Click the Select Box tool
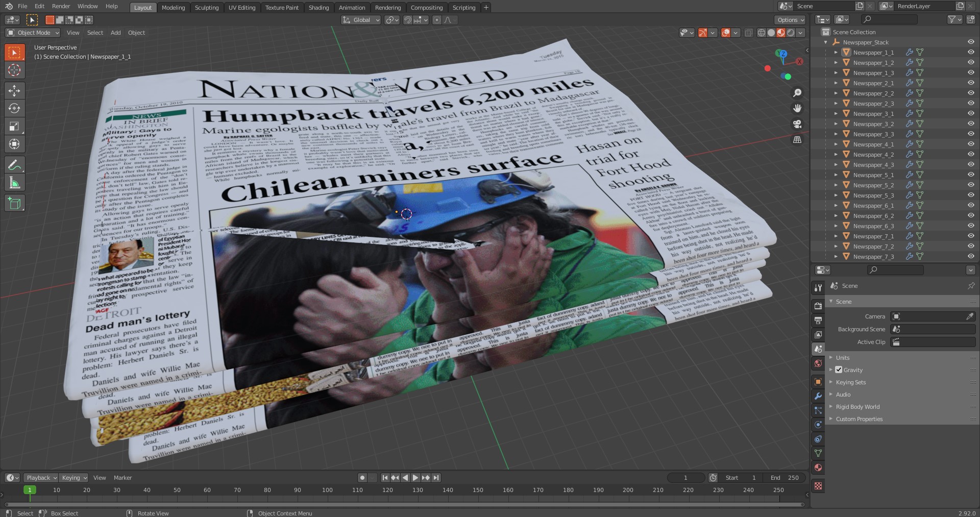980x517 pixels. (14, 53)
